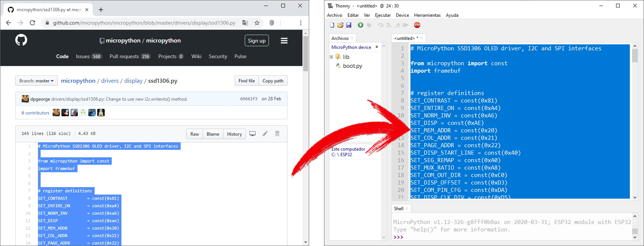644x246 pixels.
Task: Click the Sign up button on GitHub
Action: (x=257, y=41)
